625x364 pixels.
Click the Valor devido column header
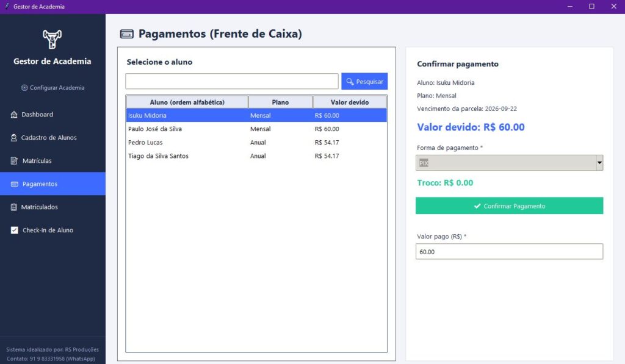tap(350, 102)
